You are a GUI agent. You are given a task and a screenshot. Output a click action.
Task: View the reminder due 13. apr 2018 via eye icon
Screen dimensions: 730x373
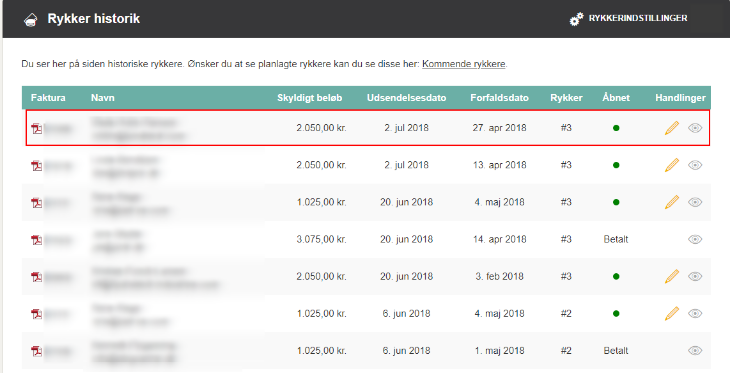(x=695, y=165)
